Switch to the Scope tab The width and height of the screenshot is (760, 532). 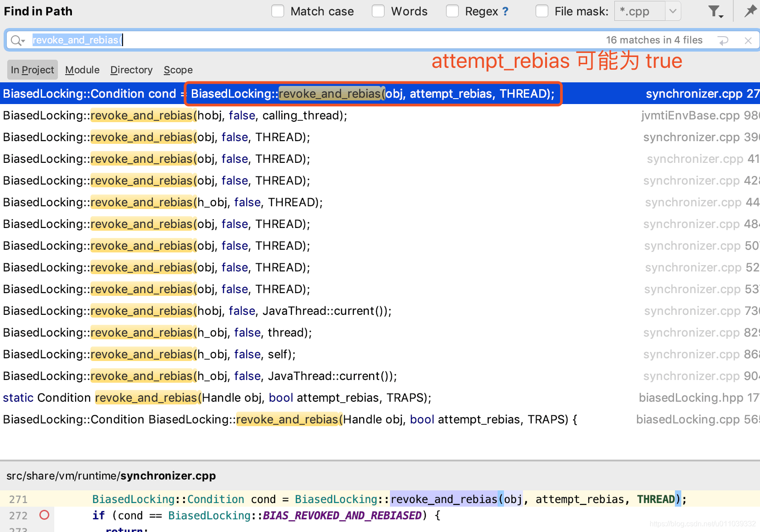point(178,70)
